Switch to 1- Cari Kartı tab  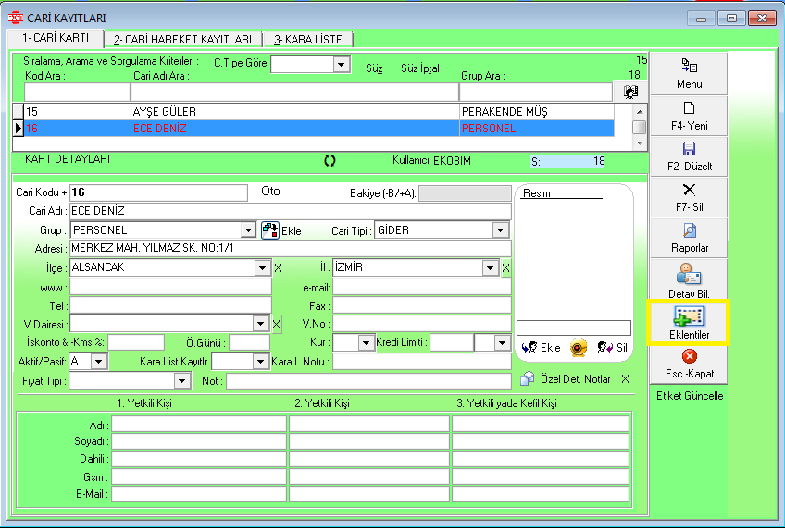click(56, 38)
